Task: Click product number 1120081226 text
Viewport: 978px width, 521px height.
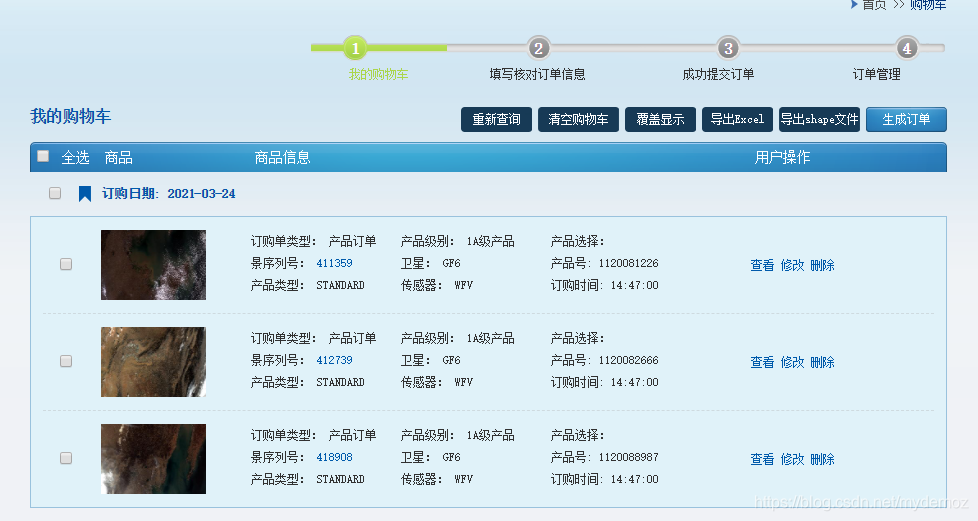Action: coord(628,263)
